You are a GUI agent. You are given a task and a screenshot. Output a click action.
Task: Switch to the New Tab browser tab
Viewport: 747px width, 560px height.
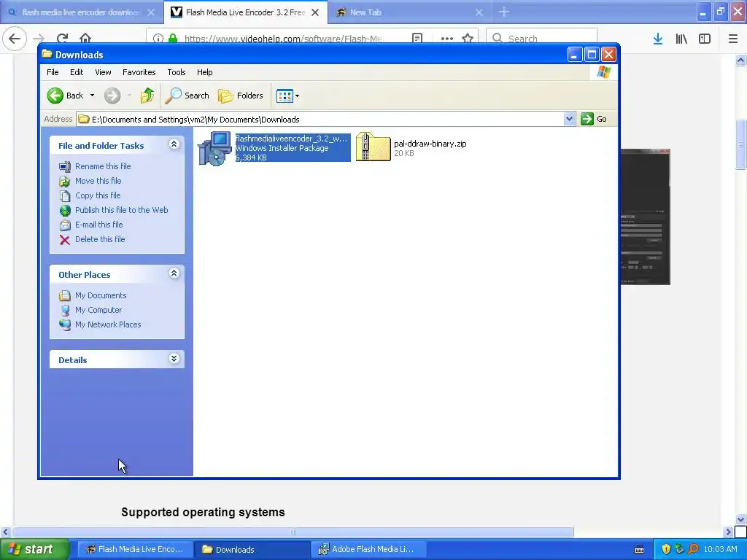tap(365, 13)
